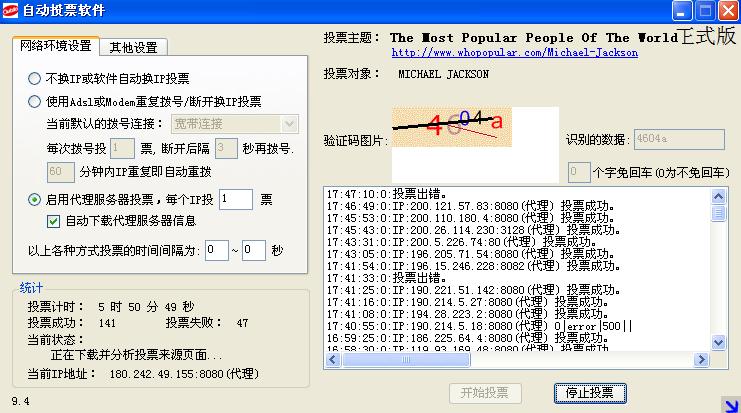
Task: Switch to the 其他设置 tab
Action: [x=134, y=47]
